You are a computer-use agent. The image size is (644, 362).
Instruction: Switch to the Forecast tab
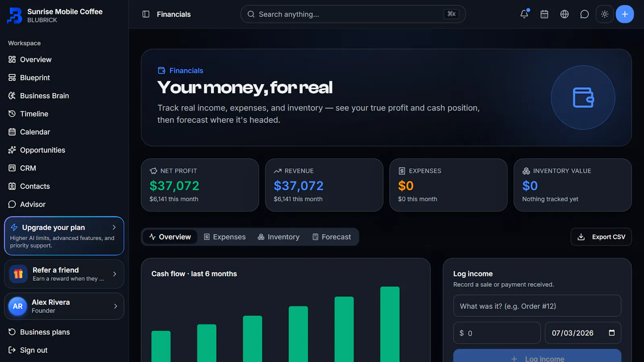coord(332,237)
